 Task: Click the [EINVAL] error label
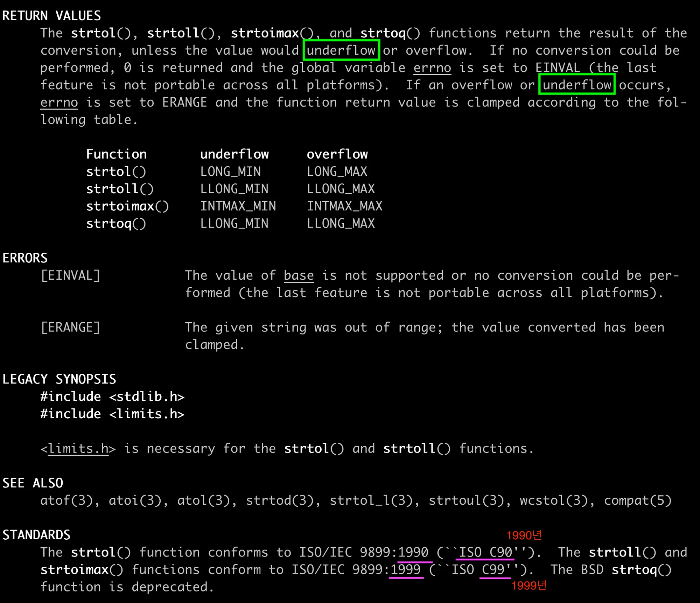tap(70, 275)
